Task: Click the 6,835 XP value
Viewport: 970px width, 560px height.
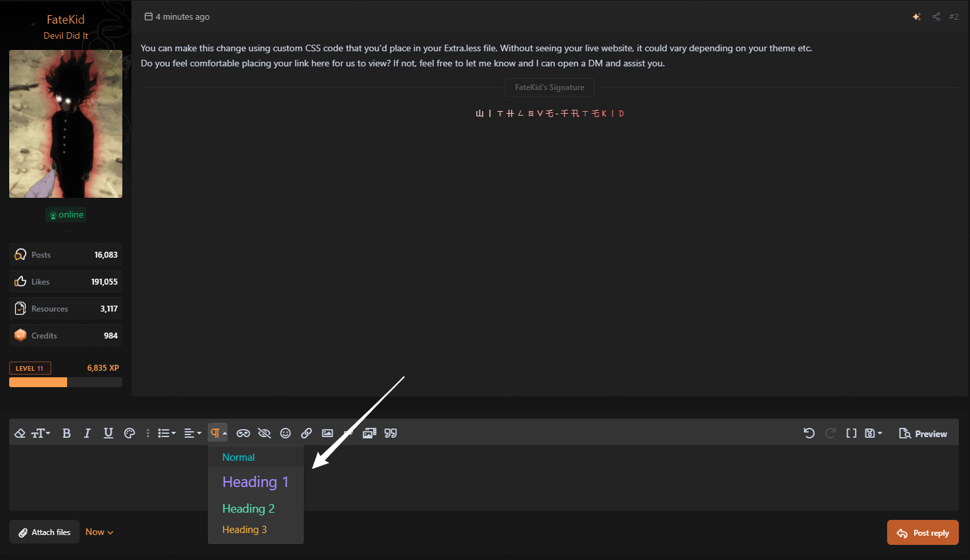Action: 103,368
